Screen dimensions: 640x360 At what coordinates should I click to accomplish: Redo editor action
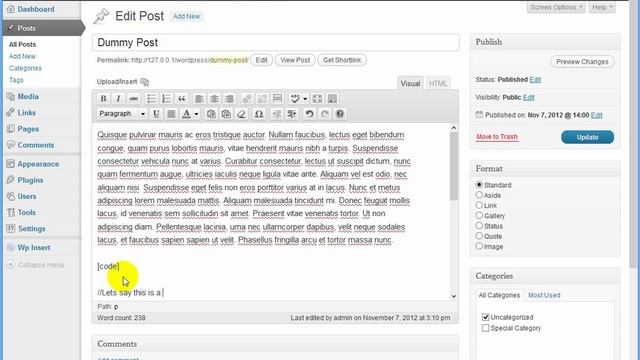coord(324,114)
